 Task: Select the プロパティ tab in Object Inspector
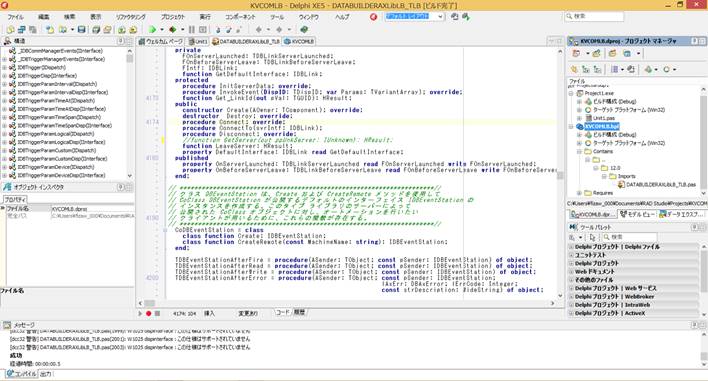pos(15,199)
